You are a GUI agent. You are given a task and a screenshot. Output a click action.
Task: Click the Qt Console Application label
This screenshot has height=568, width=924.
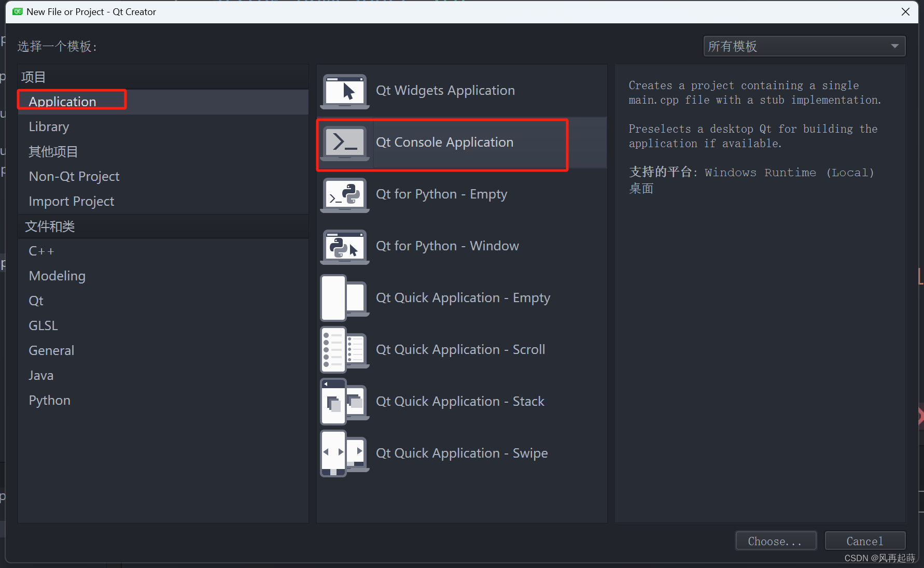pos(444,142)
